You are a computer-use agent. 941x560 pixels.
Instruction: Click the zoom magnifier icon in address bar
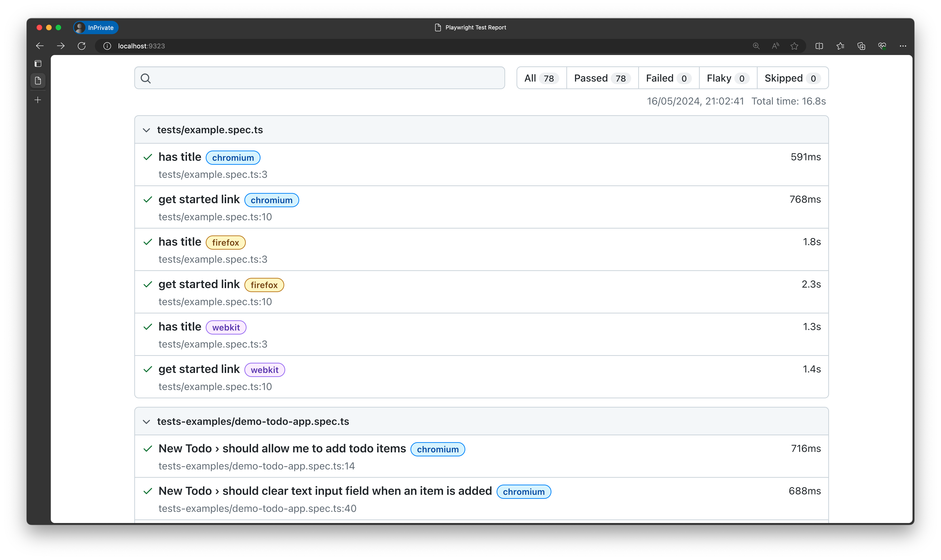coord(756,46)
